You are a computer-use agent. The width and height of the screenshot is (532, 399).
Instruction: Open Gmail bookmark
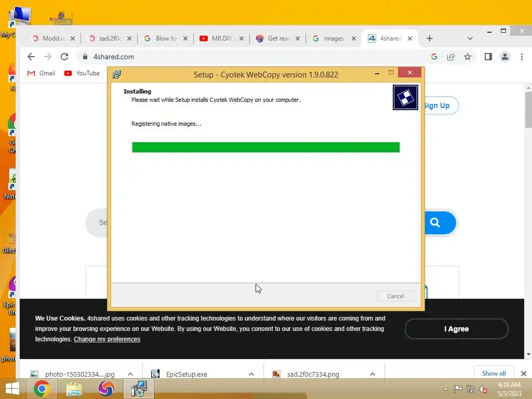pyautogui.click(x=41, y=73)
